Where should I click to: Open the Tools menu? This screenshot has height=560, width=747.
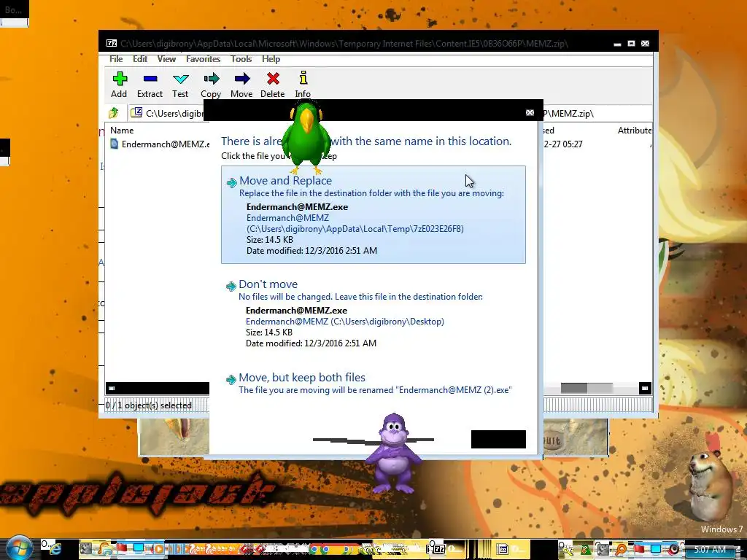(241, 59)
